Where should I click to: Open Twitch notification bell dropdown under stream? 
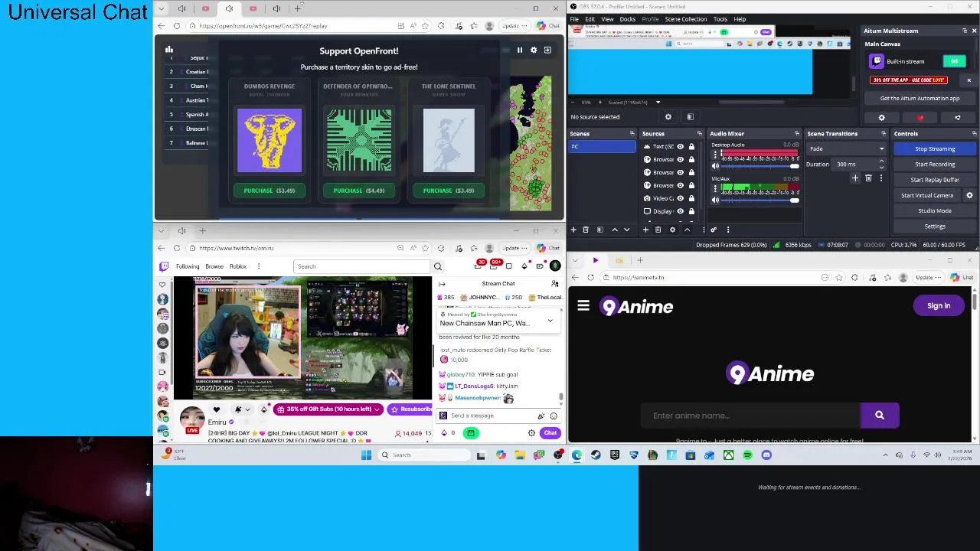pos(242,410)
